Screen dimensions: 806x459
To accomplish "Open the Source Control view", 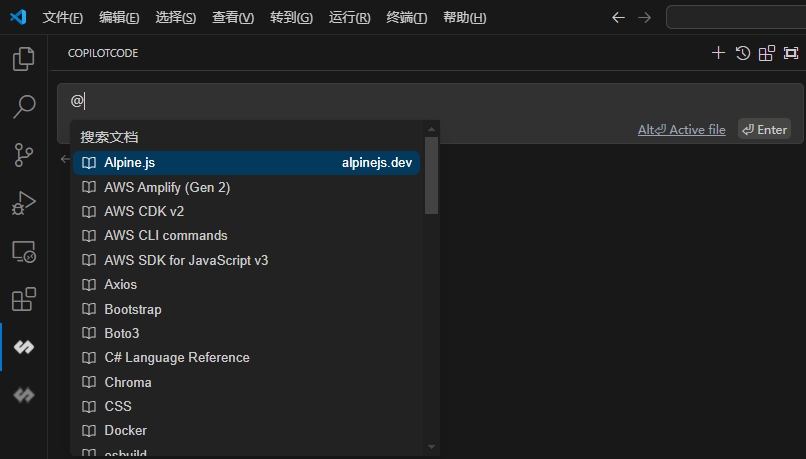I will click(23, 154).
